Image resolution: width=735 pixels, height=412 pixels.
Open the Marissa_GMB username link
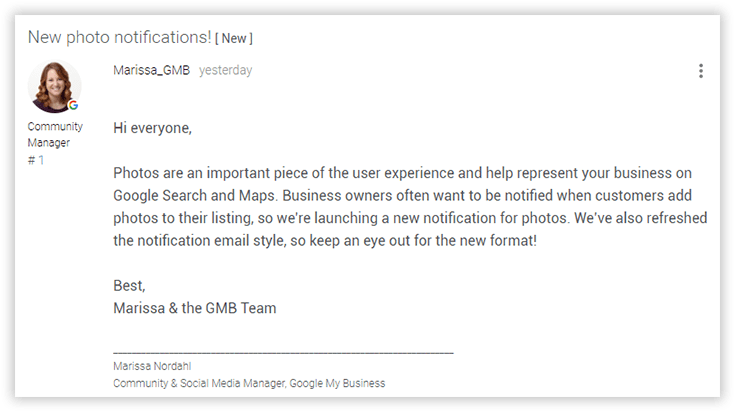point(151,70)
